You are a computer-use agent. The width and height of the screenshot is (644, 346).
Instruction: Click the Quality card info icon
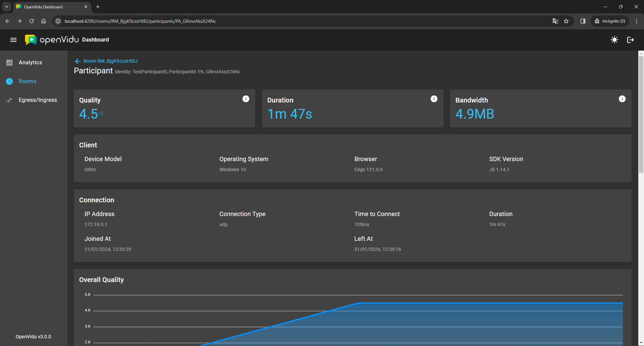246,99
